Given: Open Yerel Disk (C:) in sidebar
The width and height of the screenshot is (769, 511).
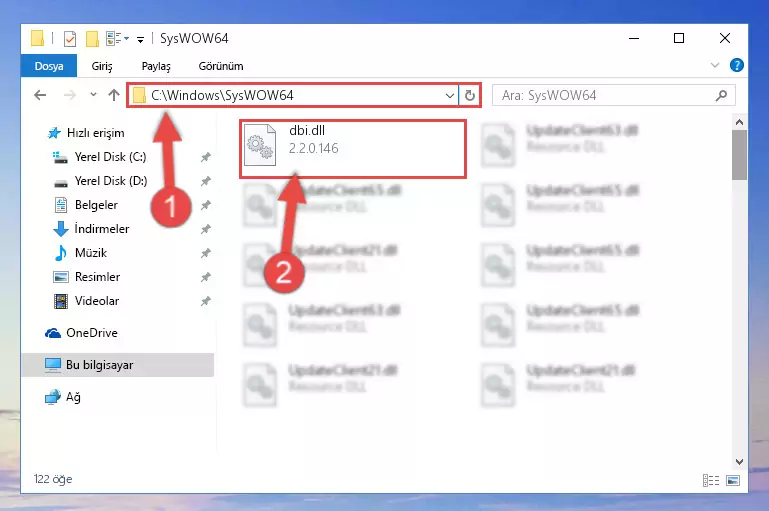Looking at the screenshot, I should point(100,157).
